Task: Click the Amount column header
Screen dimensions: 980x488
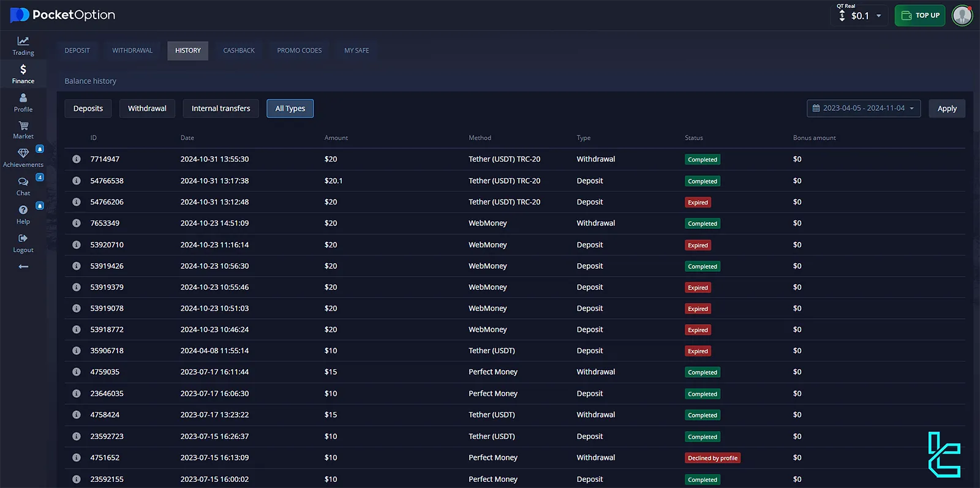Action: tap(336, 138)
